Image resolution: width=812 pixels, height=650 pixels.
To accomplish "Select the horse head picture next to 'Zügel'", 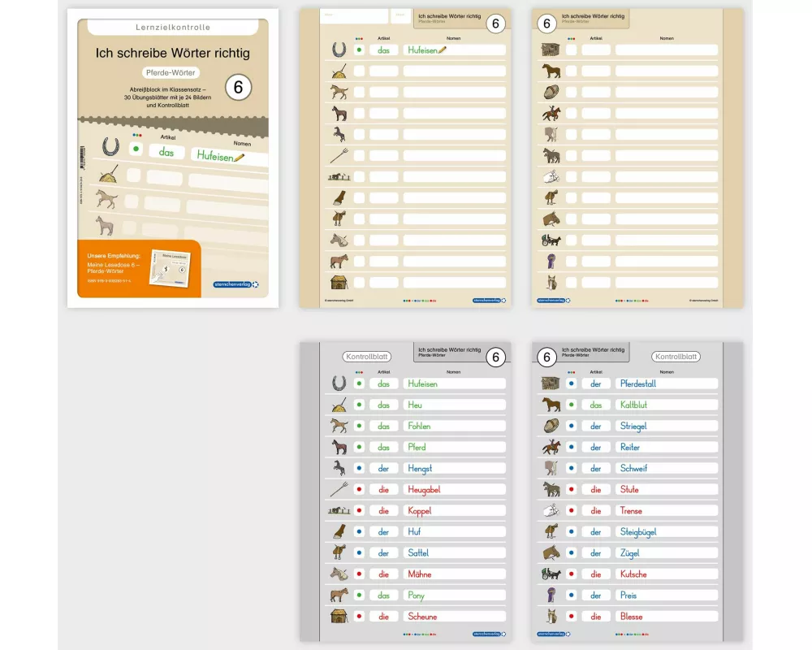I will 551,552.
